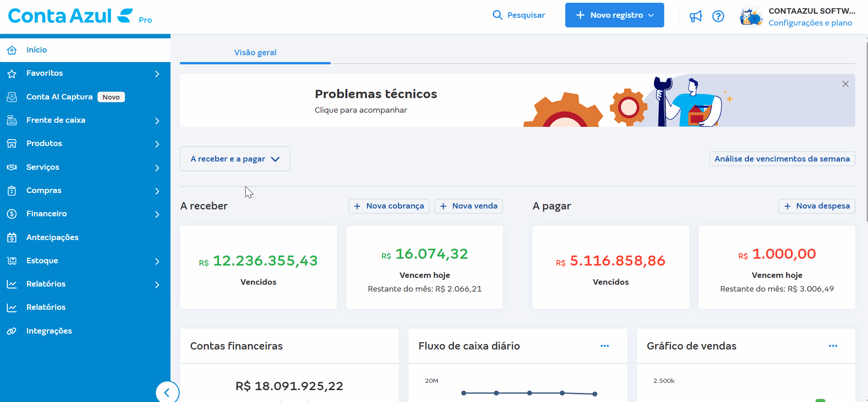This screenshot has width=868, height=402.
Task: Click the Nova cobrança button
Action: pyautogui.click(x=389, y=206)
